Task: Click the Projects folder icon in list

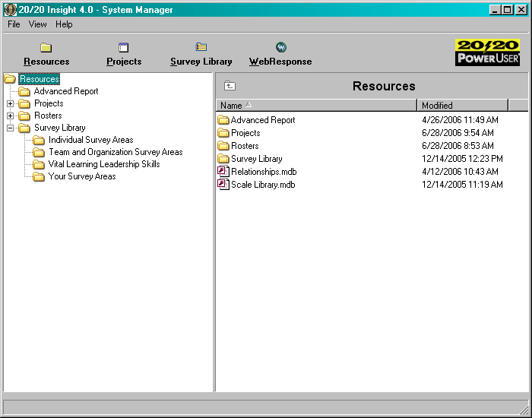Action: (x=223, y=133)
